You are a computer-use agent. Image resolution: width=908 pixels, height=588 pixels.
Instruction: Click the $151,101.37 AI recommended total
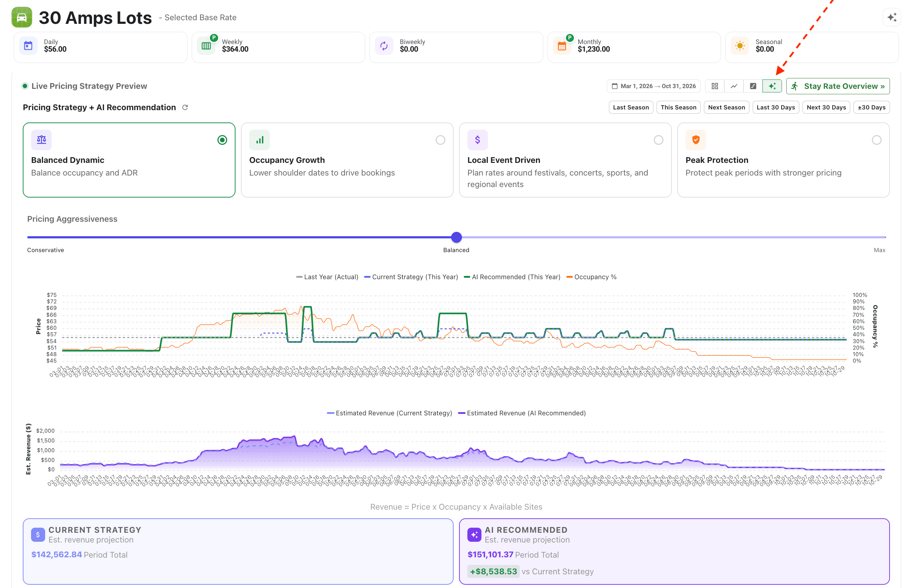coord(490,554)
